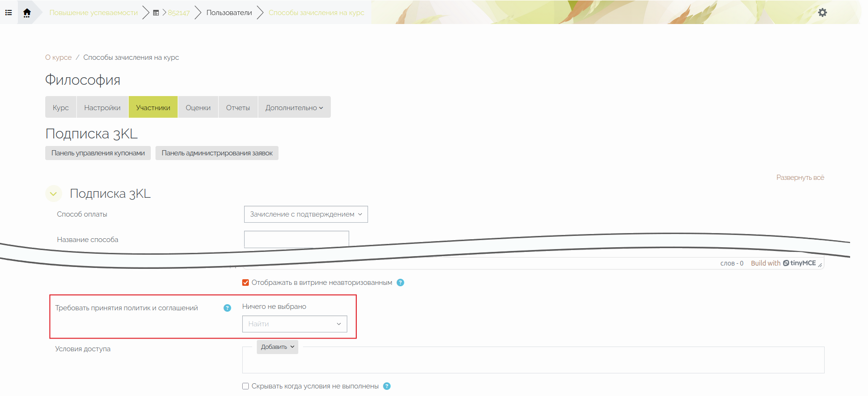Open help for requiring policies acceptance
This screenshot has width=868, height=396.
click(x=227, y=308)
